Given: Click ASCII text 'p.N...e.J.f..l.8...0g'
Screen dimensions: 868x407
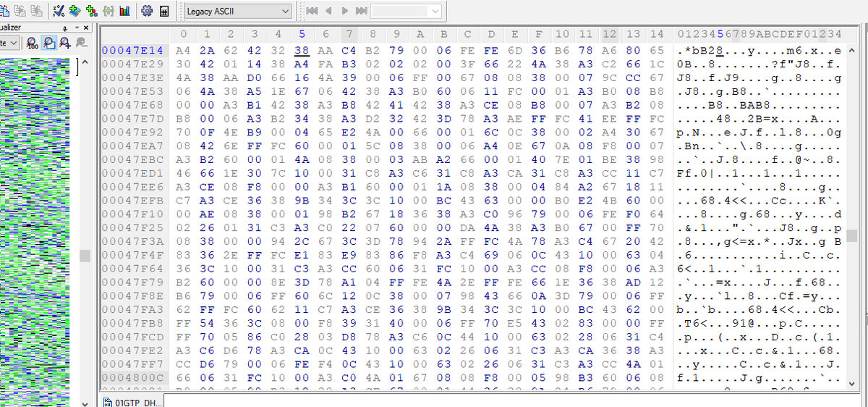Looking at the screenshot, I should point(759,132).
